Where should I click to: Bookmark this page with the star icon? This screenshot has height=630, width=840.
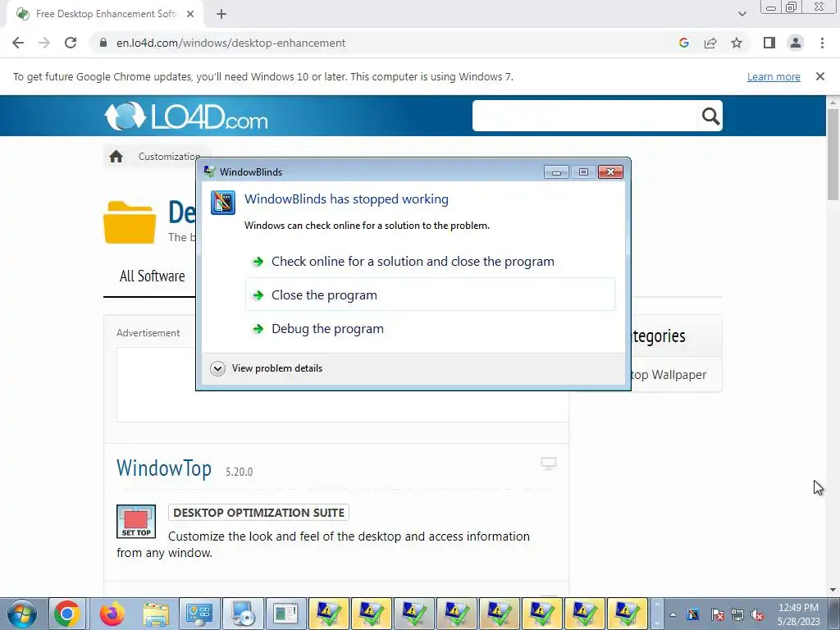click(x=737, y=43)
